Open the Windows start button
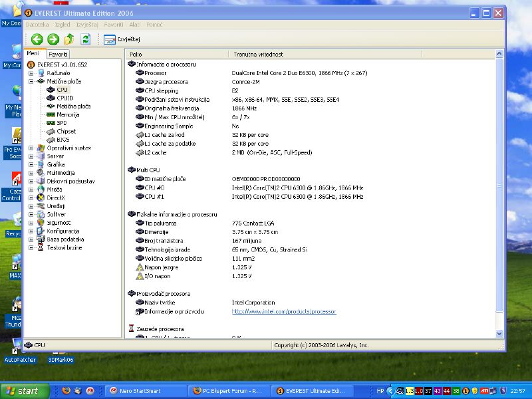This screenshot has width=532, height=399. coord(25,391)
